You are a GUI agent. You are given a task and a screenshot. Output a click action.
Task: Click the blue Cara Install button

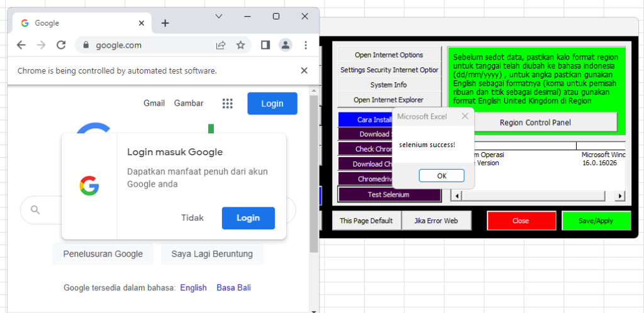(x=365, y=119)
